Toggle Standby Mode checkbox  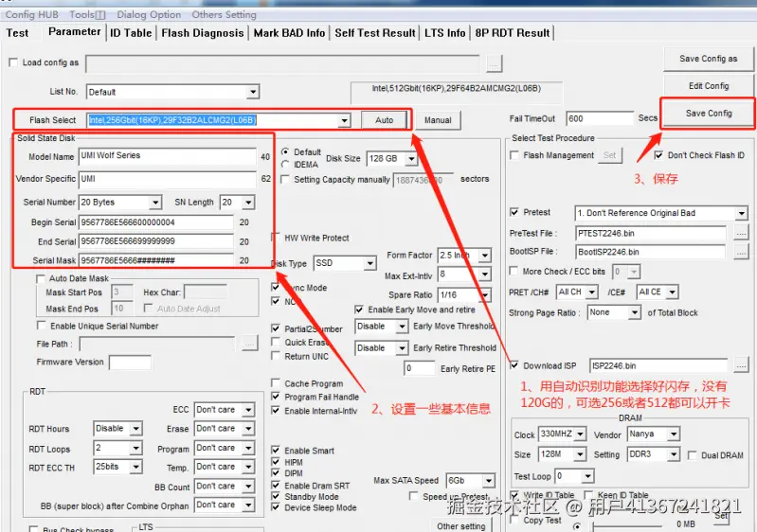(x=276, y=496)
